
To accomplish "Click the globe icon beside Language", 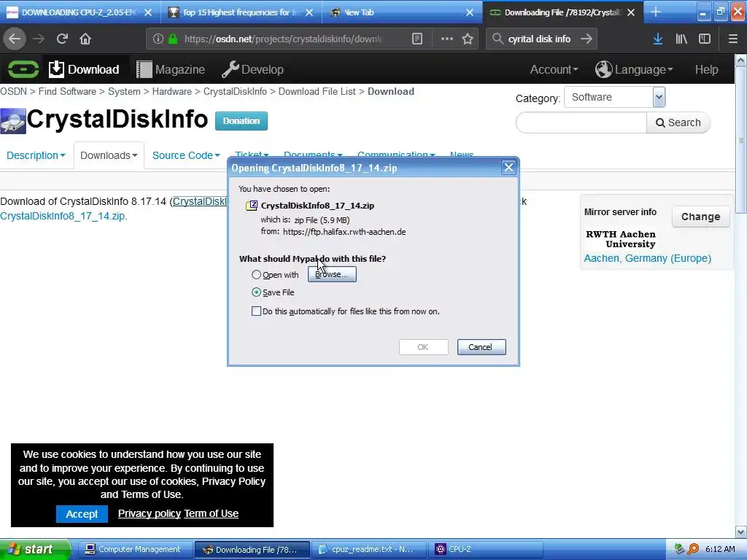I will click(603, 69).
